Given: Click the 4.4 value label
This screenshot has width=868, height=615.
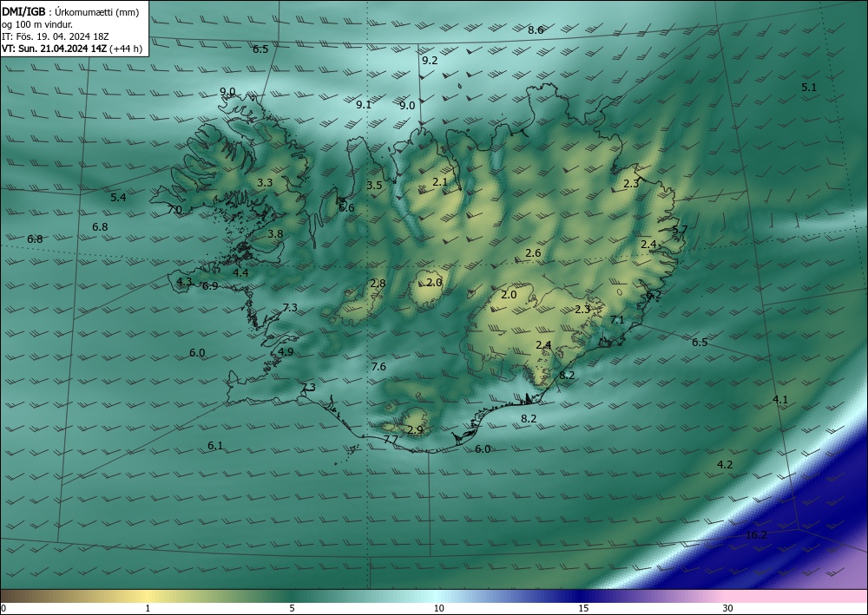Looking at the screenshot, I should pos(240,272).
